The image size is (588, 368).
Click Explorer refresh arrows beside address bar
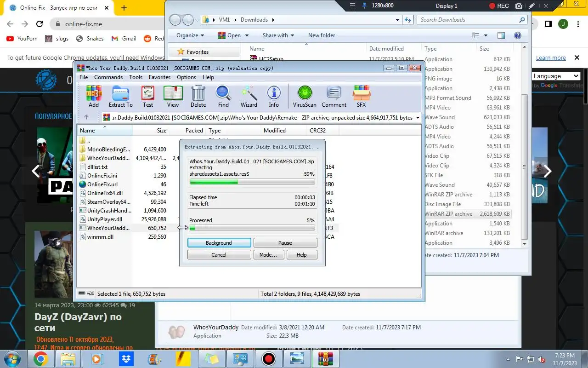click(x=408, y=20)
